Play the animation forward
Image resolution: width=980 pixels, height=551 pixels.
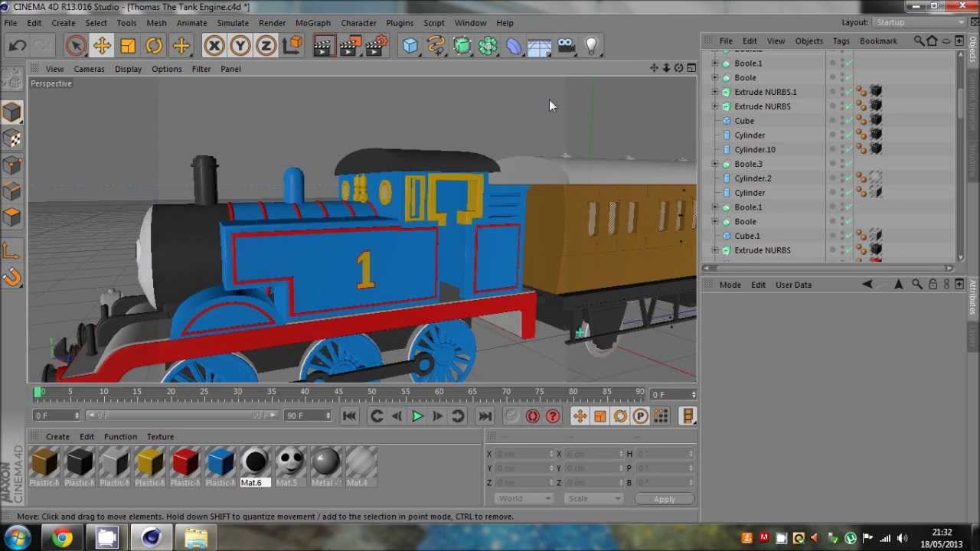click(417, 416)
